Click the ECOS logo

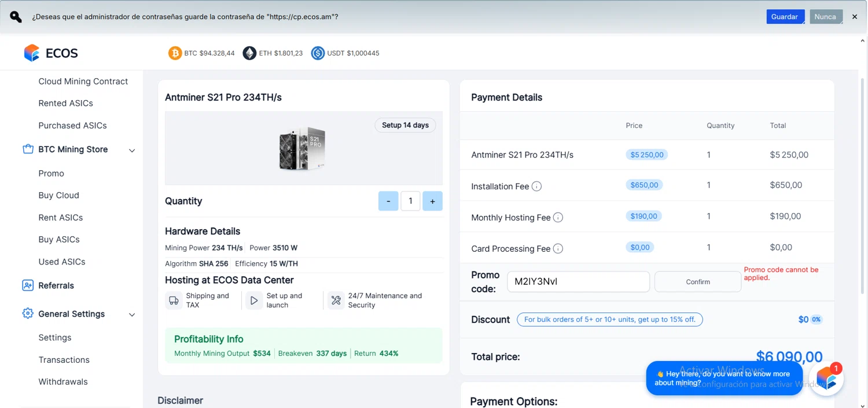tap(50, 53)
